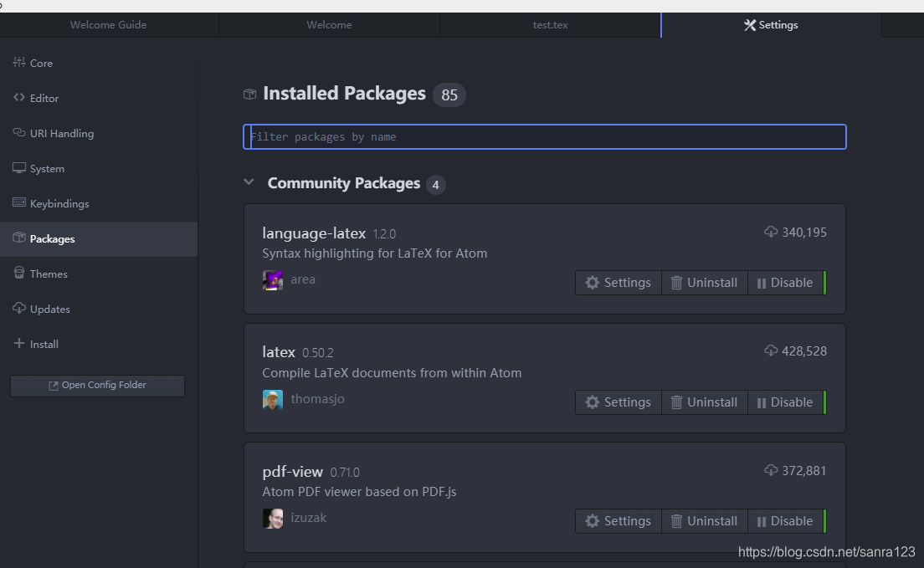Open the Updates section
Viewport: 924px width, 568px height.
(99, 310)
